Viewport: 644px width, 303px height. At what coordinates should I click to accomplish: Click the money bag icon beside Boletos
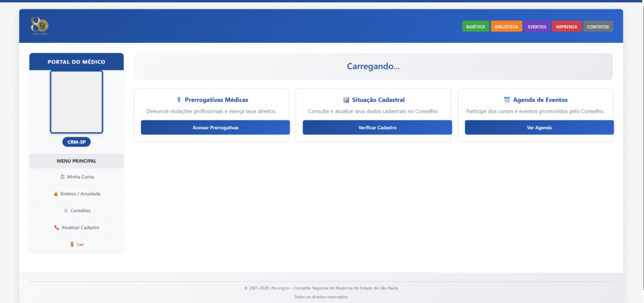pos(55,193)
